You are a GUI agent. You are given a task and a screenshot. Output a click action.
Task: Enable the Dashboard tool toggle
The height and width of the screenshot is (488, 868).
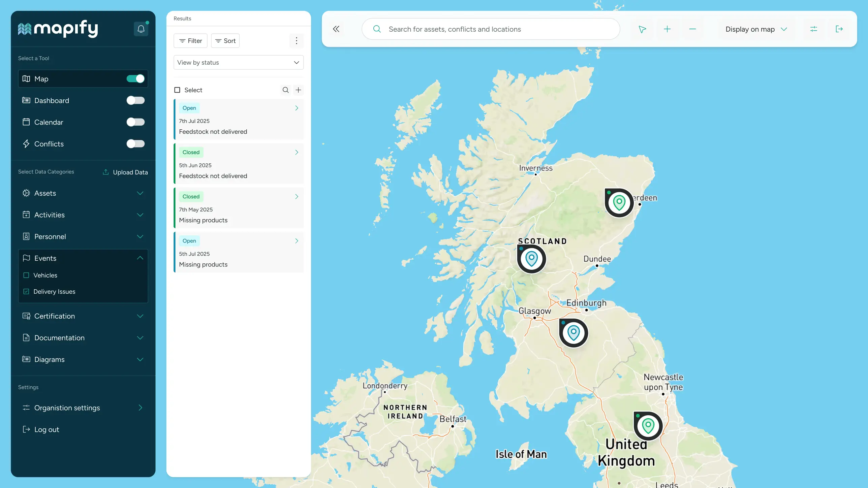(136, 100)
